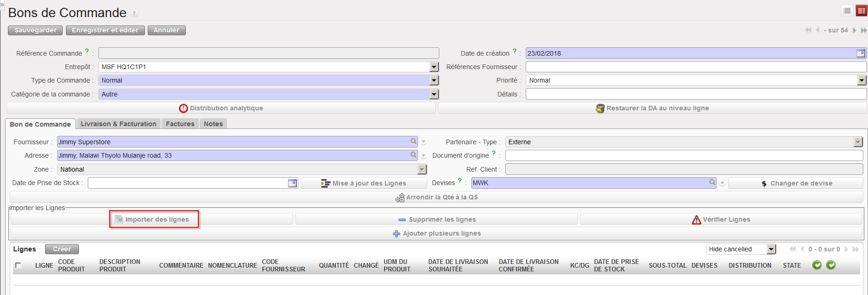Expand the Entrepôt dropdown
This screenshot has height=295, width=868.
pyautogui.click(x=434, y=67)
